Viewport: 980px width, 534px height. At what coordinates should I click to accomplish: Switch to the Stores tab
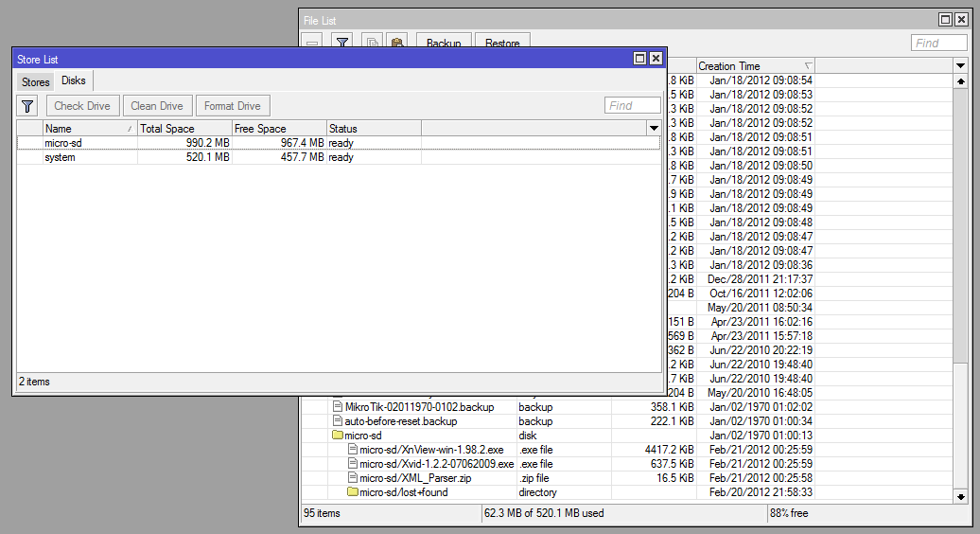(x=36, y=82)
